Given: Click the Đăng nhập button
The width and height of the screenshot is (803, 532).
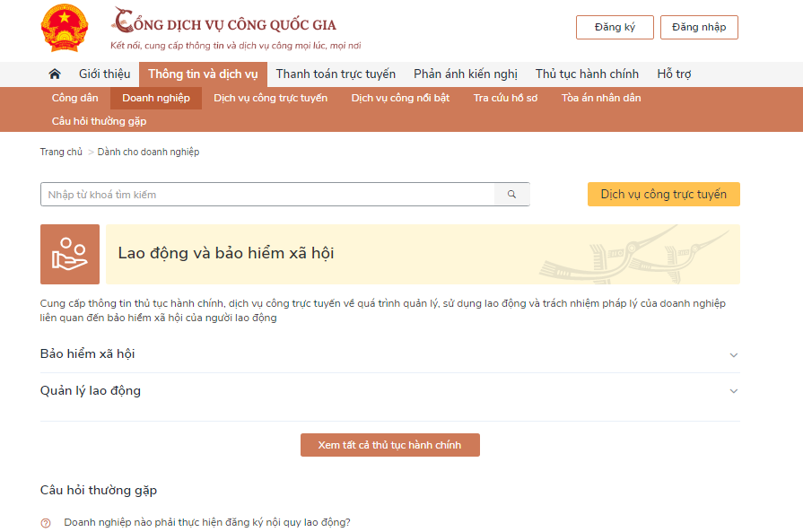Looking at the screenshot, I should pos(699,28).
